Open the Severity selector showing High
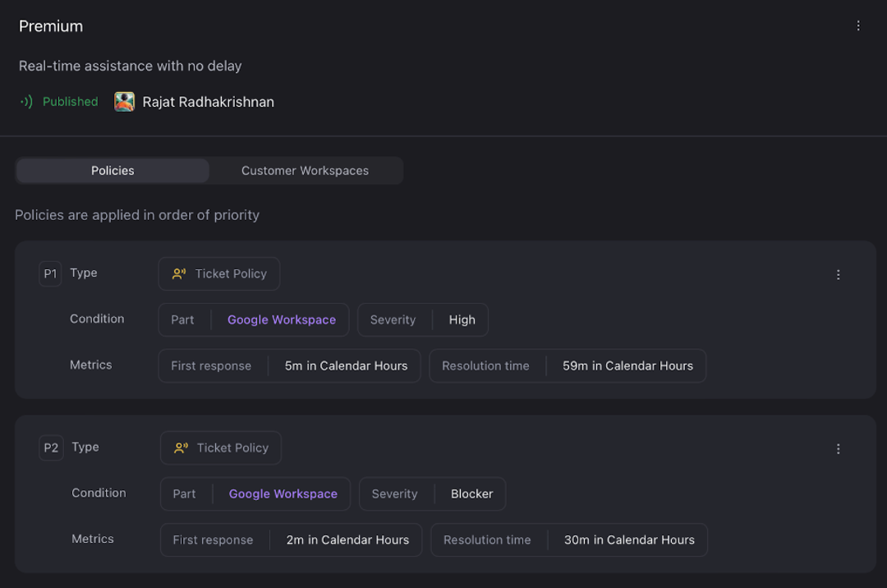This screenshot has width=887, height=588. tap(462, 319)
